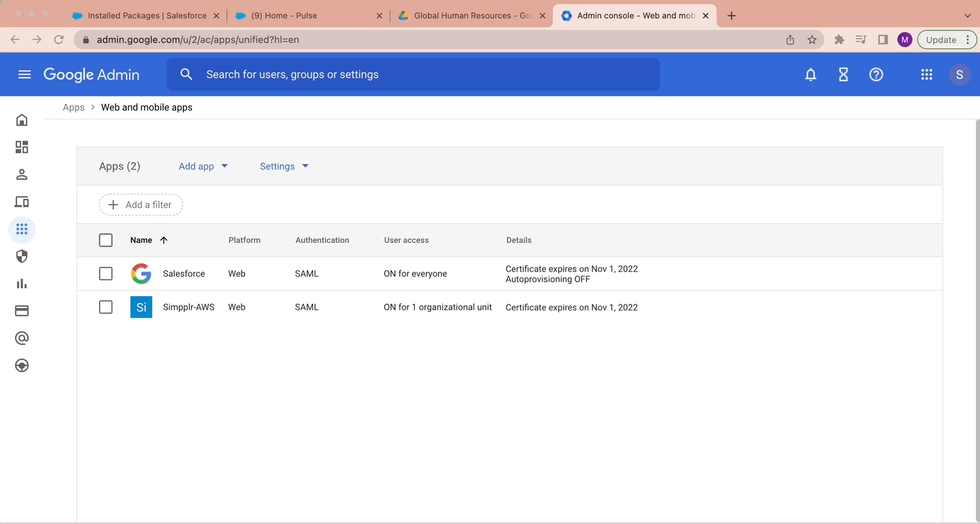980x524 pixels.
Task: Open Google apps launcher grid
Action: pos(926,74)
